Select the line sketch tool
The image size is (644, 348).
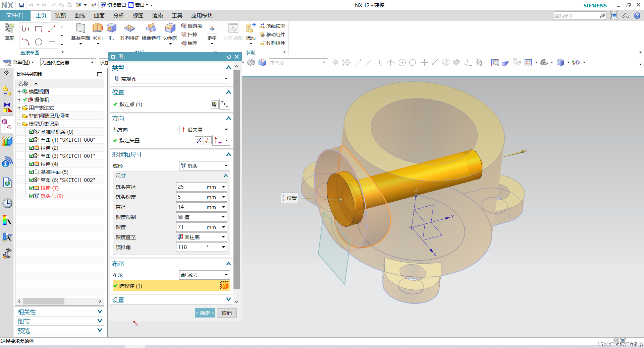52,29
